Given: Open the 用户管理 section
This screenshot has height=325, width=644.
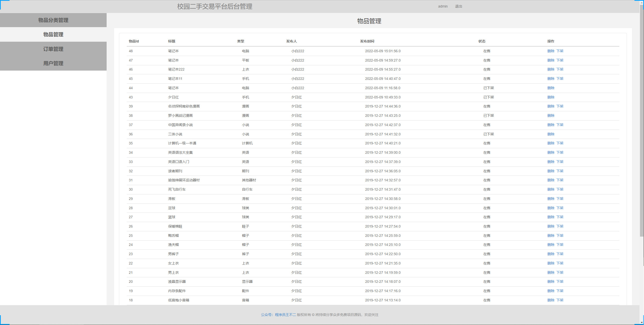Looking at the screenshot, I should (x=53, y=63).
